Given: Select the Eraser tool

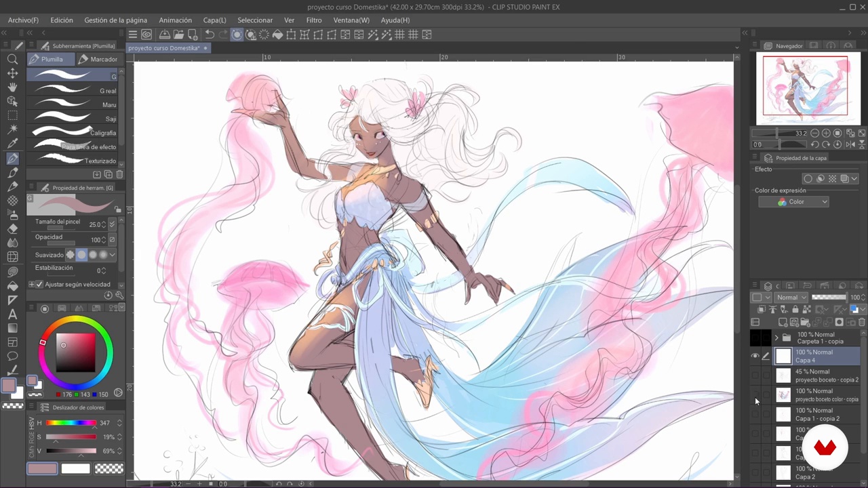Looking at the screenshot, I should (x=12, y=229).
